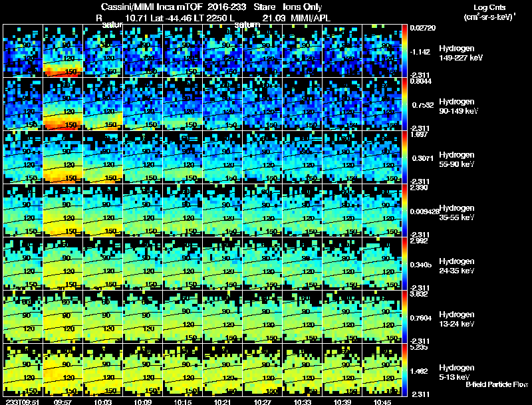Select the 'Hydrogen 24-35 keV' row label
Image resolution: width=532 pixels, height=405 pixels.
(x=457, y=266)
